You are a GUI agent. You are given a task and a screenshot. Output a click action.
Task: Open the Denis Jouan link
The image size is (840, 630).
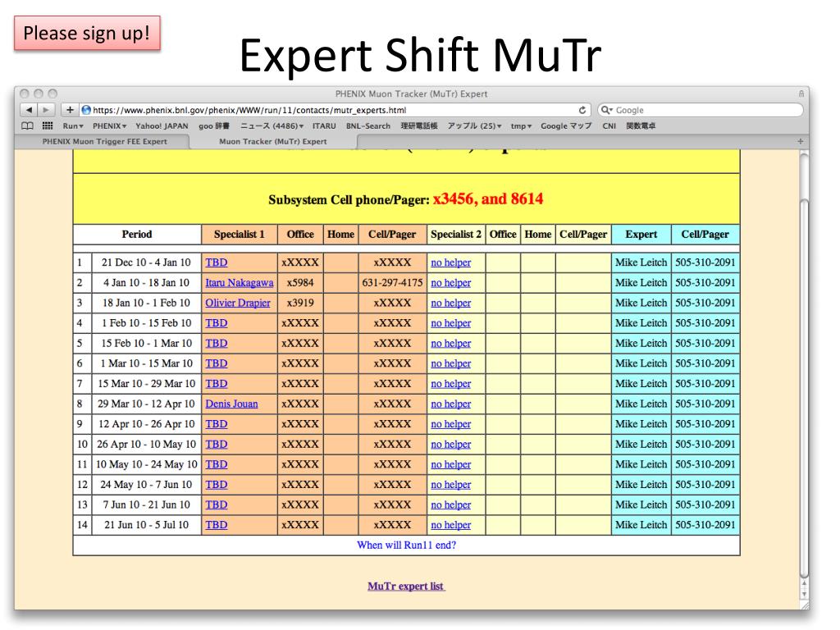231,404
